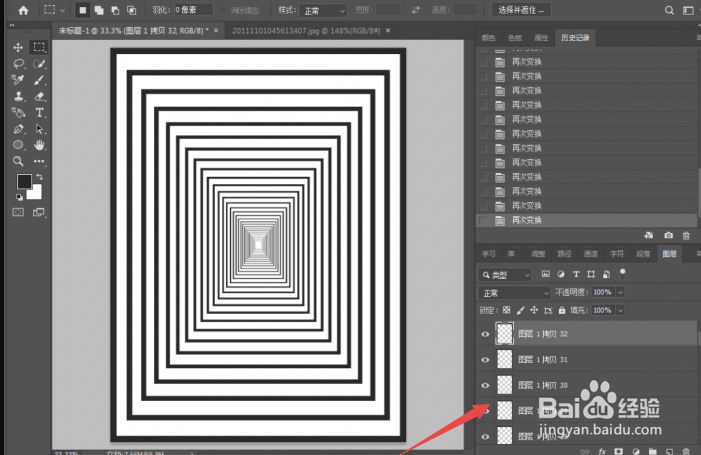701x455 pixels.
Task: Hide layer 图层 1 拷贝 31
Action: [x=485, y=360]
